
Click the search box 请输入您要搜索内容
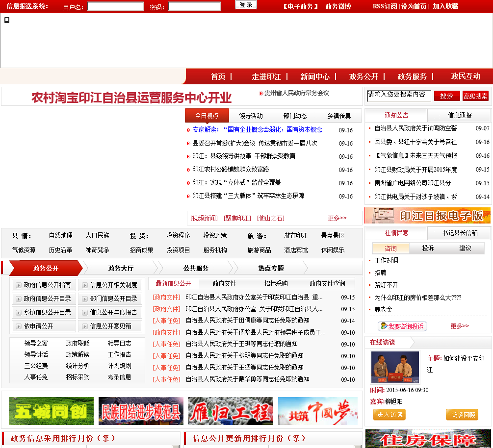[399, 96]
